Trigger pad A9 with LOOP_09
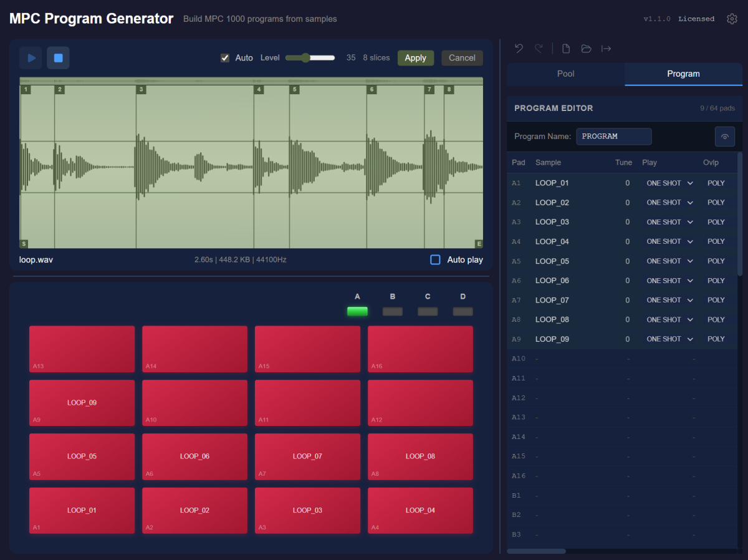This screenshot has height=560, width=748. (x=82, y=403)
